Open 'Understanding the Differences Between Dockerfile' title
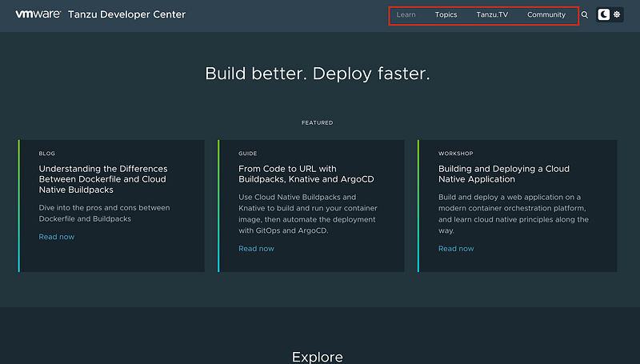 tap(103, 179)
